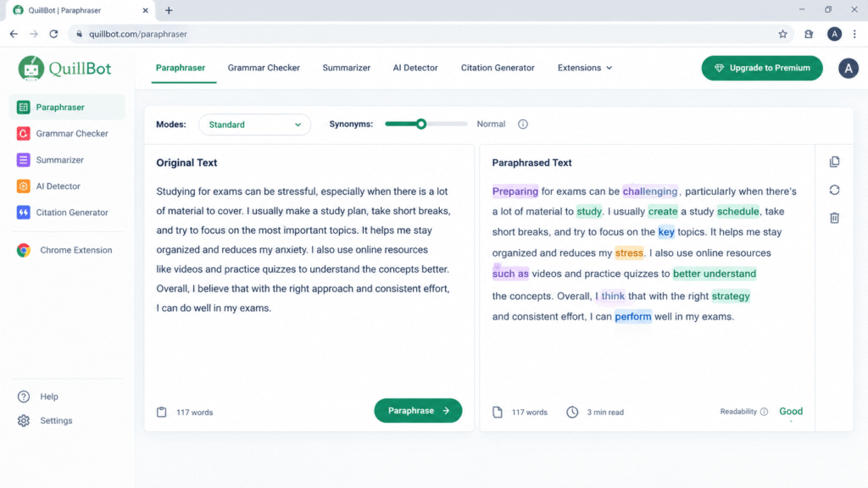Open Grammar Checker in the sidebar
Screen dimensions: 868x488
tap(67, 133)
